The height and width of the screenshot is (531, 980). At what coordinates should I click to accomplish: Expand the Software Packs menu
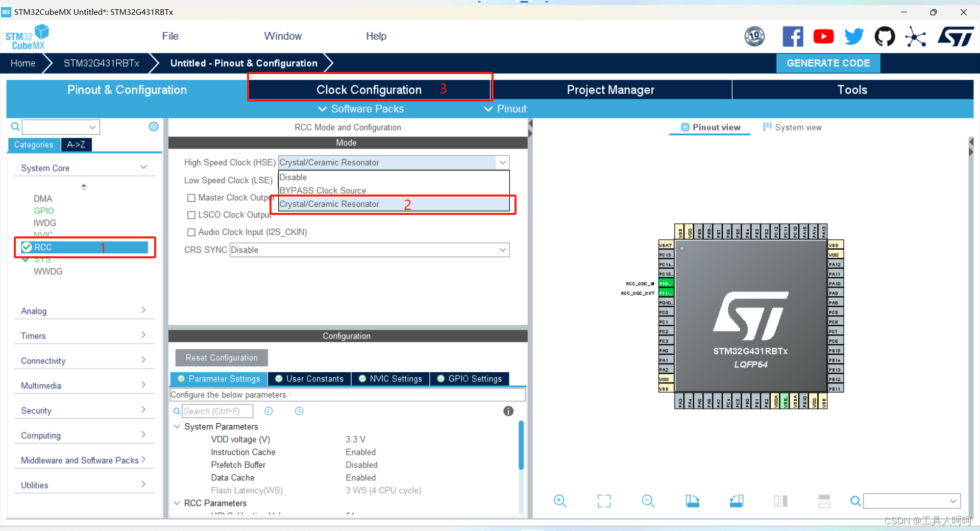pos(361,109)
